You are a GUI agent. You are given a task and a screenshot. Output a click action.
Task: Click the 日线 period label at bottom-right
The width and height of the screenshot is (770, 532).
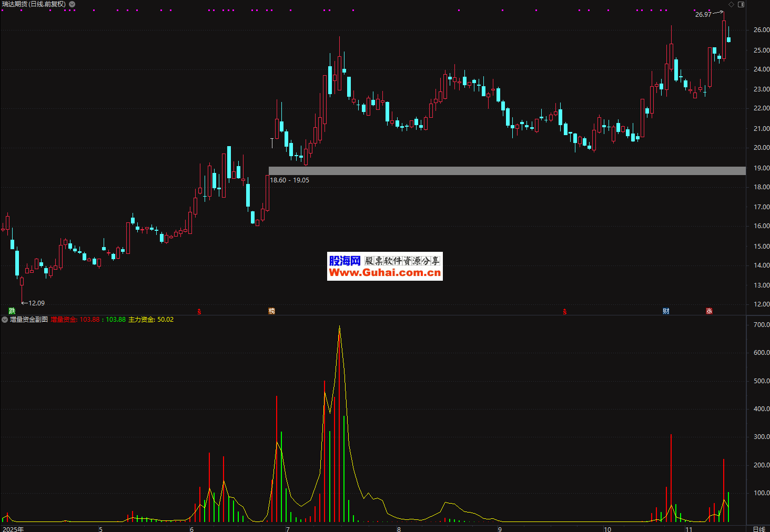[758, 529]
